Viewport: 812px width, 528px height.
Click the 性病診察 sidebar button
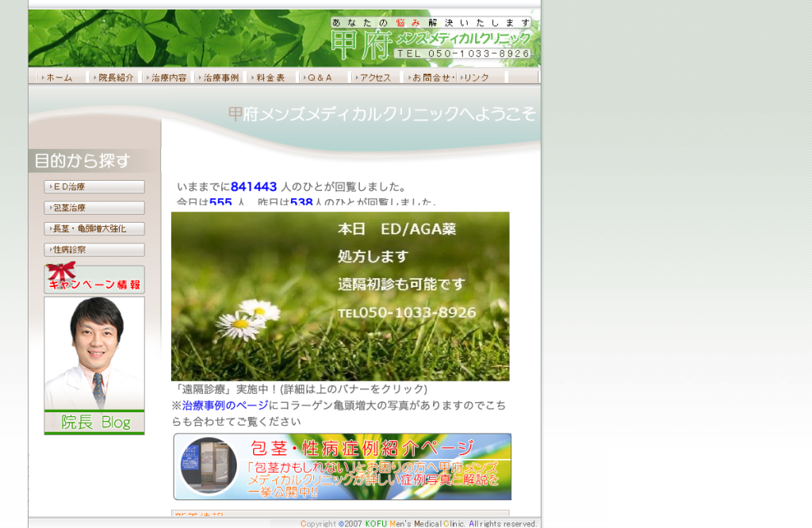[94, 250]
